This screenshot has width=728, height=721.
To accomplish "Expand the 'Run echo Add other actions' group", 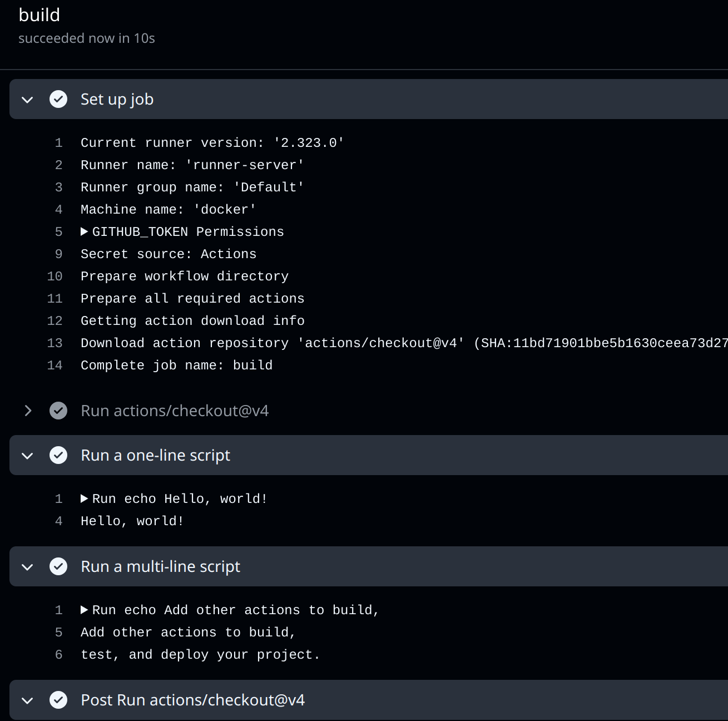I will 85,610.
